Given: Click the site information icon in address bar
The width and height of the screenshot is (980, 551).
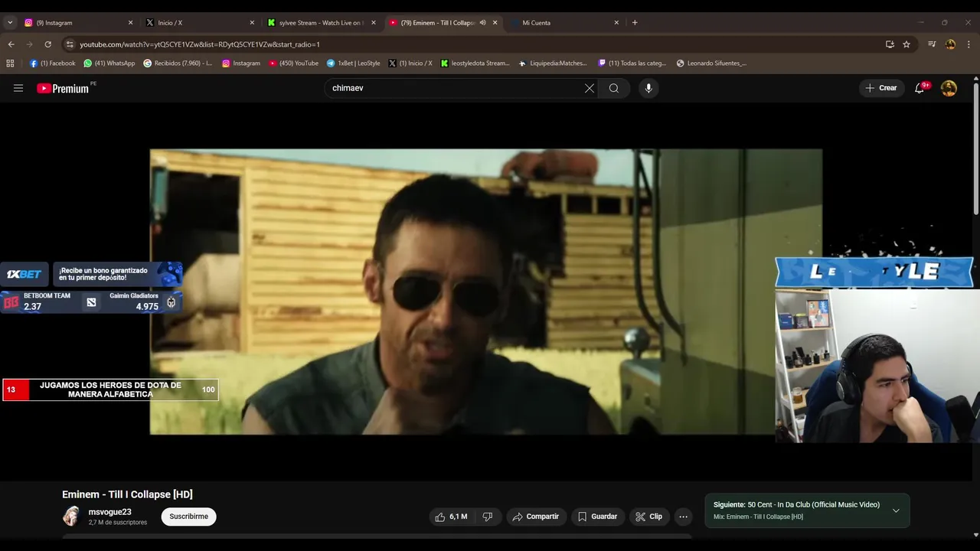Looking at the screenshot, I should [x=70, y=44].
